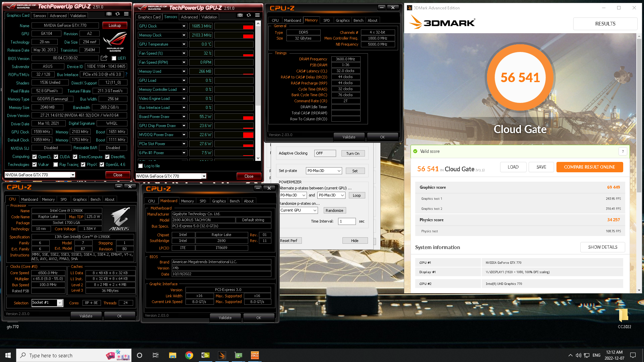Toggle the DirectCompute checkbox
Viewport: 644px width, 362px height.
[x=75, y=157]
